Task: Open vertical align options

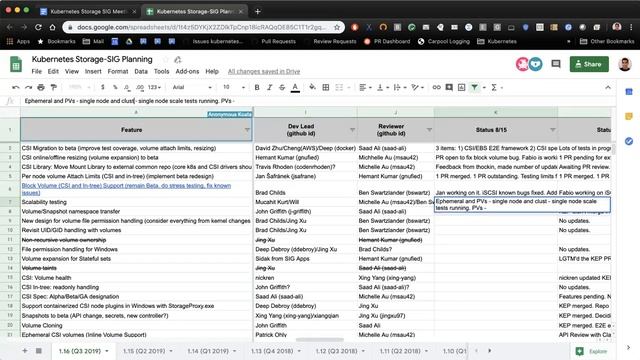Action: [382, 87]
